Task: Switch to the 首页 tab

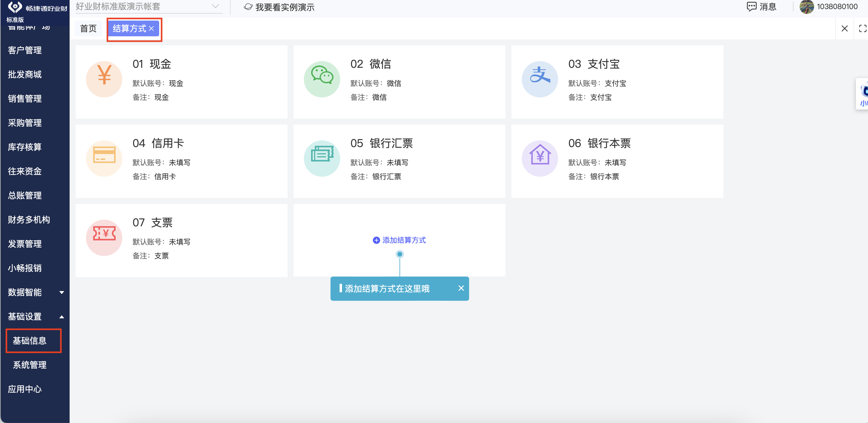Action: [x=88, y=29]
